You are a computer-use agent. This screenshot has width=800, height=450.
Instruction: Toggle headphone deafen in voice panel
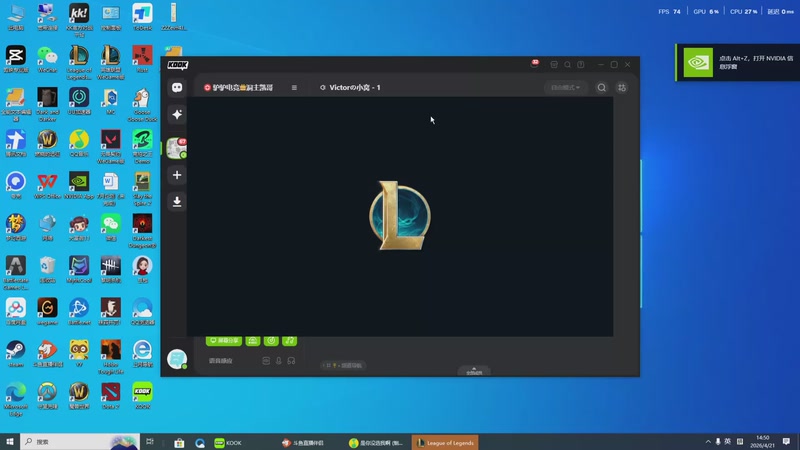point(291,361)
